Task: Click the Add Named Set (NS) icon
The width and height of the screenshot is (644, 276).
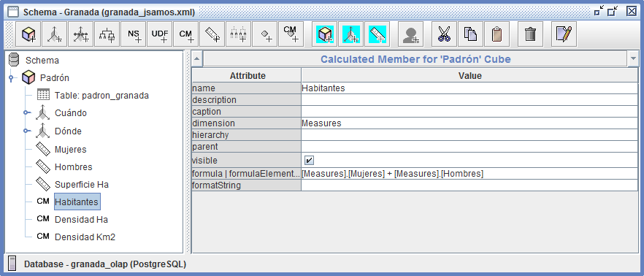Action: coord(134,34)
